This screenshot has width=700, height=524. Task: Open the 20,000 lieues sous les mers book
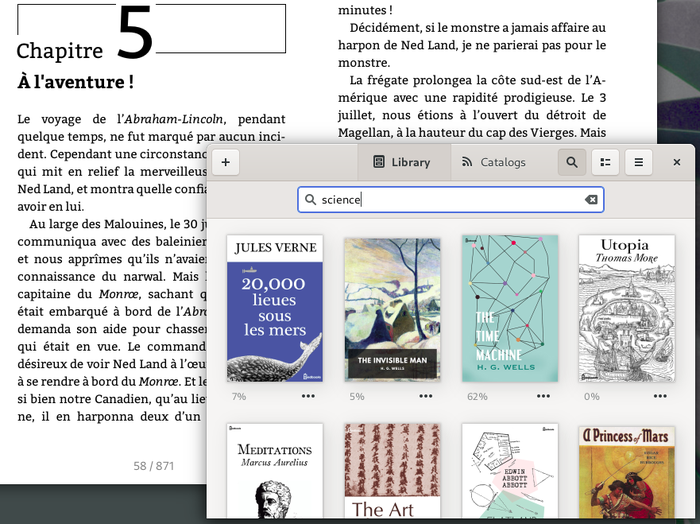pos(275,308)
